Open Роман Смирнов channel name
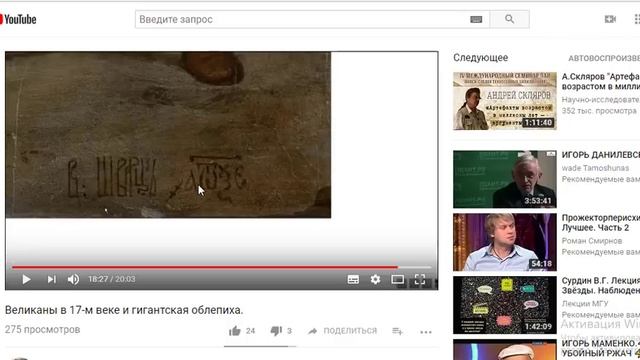Viewport: 640px width, 360px height. pyautogui.click(x=591, y=241)
